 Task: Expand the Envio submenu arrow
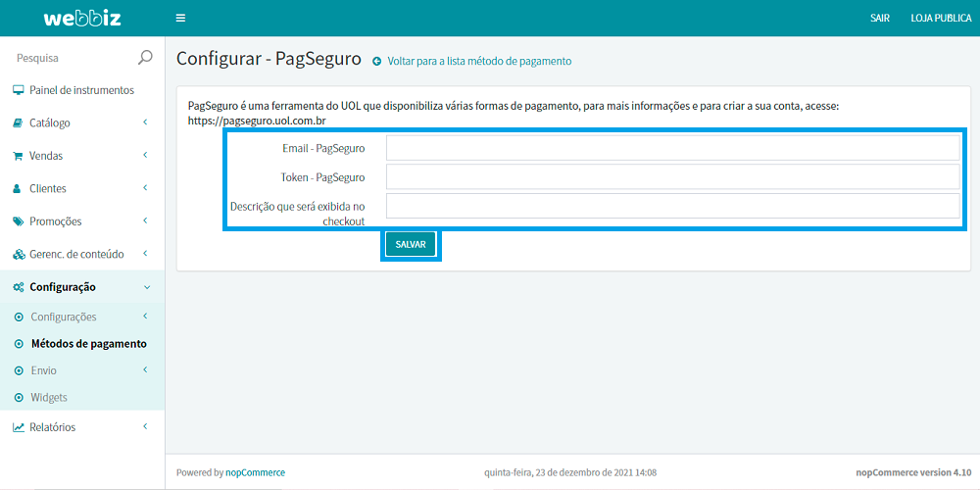click(x=145, y=370)
